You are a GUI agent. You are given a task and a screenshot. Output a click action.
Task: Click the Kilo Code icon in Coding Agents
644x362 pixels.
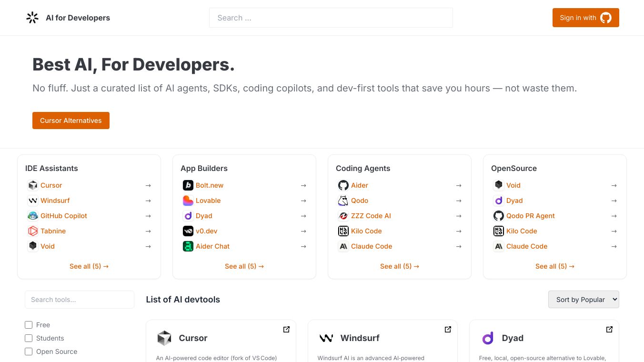click(x=343, y=231)
